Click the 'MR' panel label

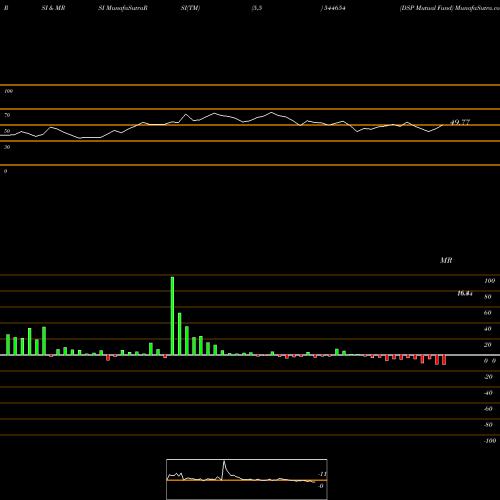[446, 260]
